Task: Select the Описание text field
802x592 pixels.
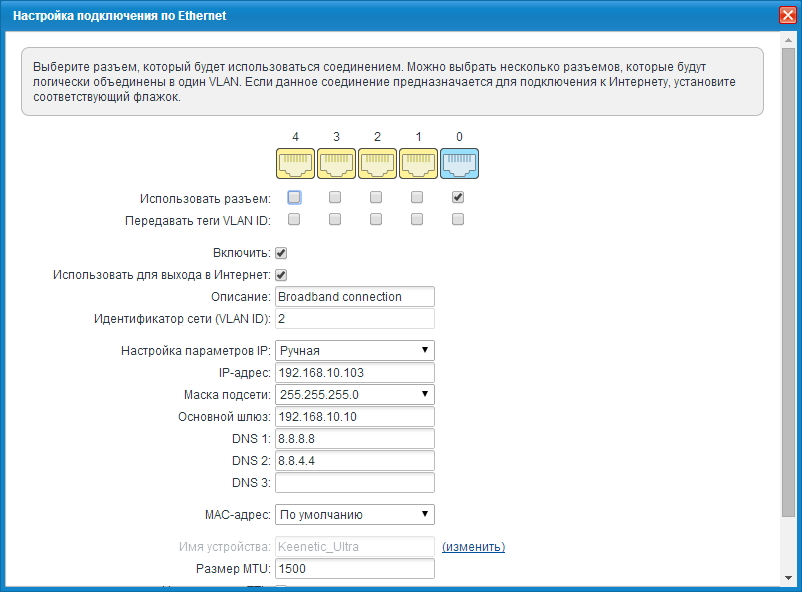Action: pyautogui.click(x=354, y=296)
